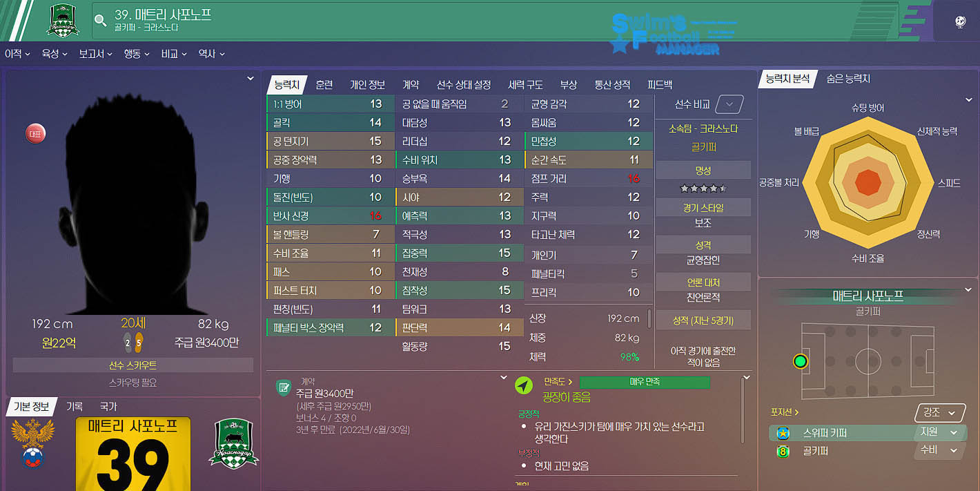Select the 점프 거리 attribute row

(588, 178)
